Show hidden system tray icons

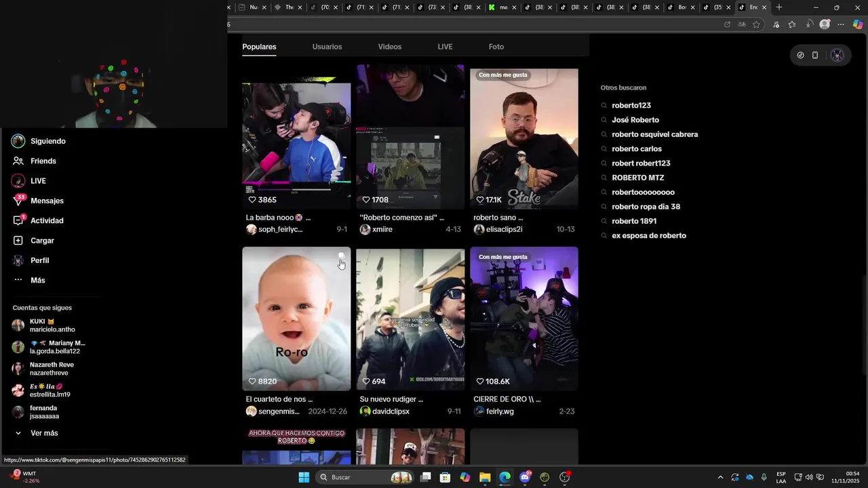pos(720,477)
